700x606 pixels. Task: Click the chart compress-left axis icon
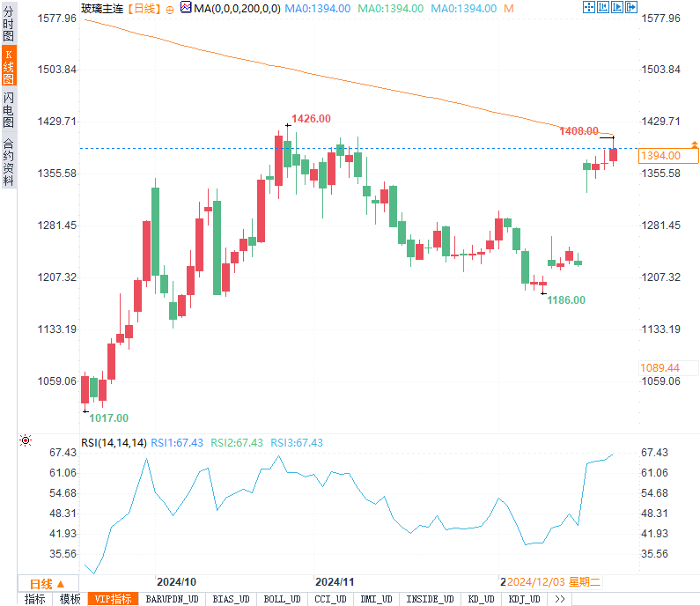[x=603, y=7]
